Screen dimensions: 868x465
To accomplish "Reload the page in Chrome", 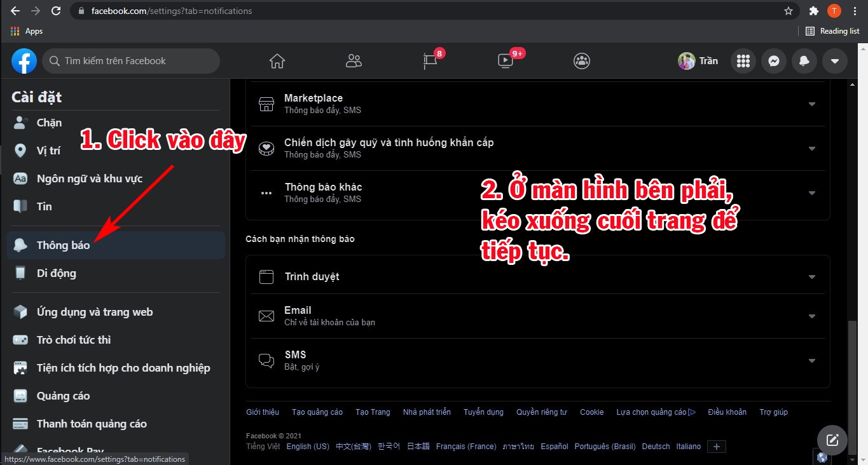I will (56, 11).
